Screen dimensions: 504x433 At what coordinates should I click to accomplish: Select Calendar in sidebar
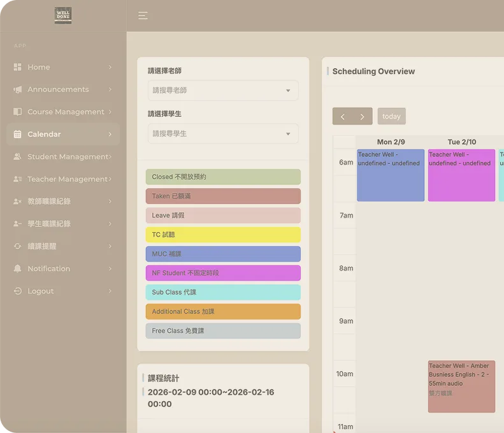coord(63,134)
